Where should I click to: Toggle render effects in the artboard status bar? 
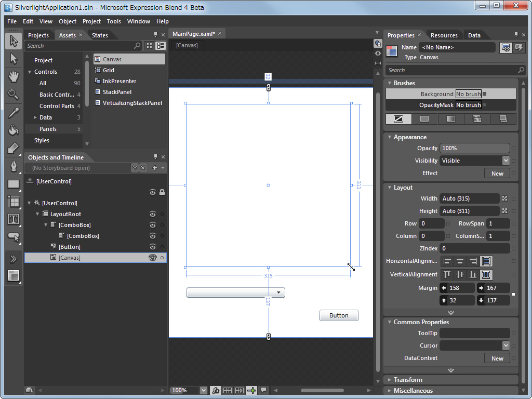click(x=216, y=390)
